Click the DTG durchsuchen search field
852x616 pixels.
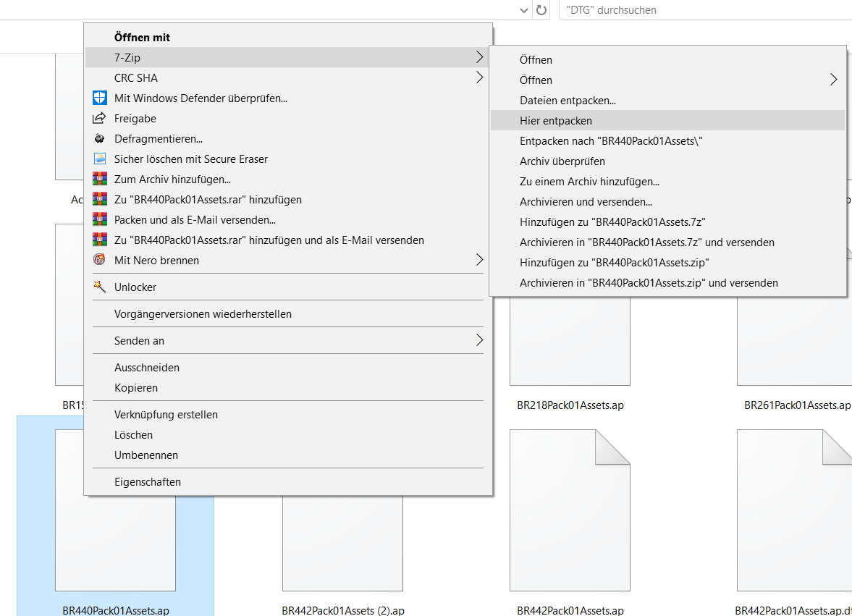click(705, 10)
